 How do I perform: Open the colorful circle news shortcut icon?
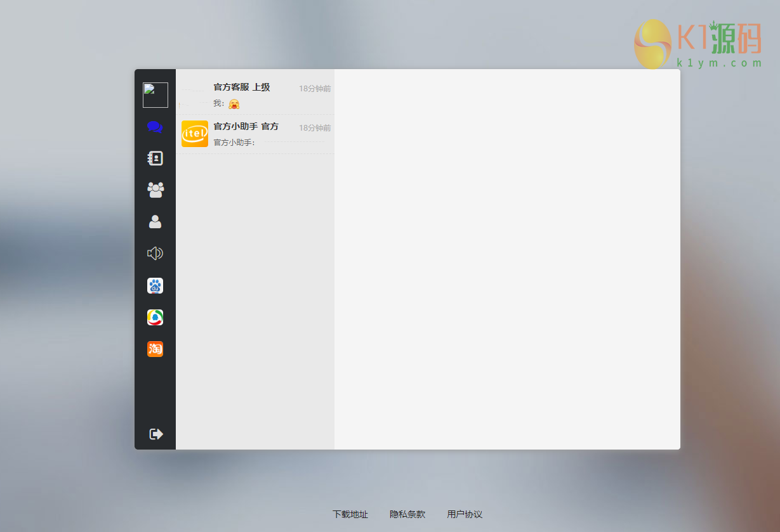[155, 317]
